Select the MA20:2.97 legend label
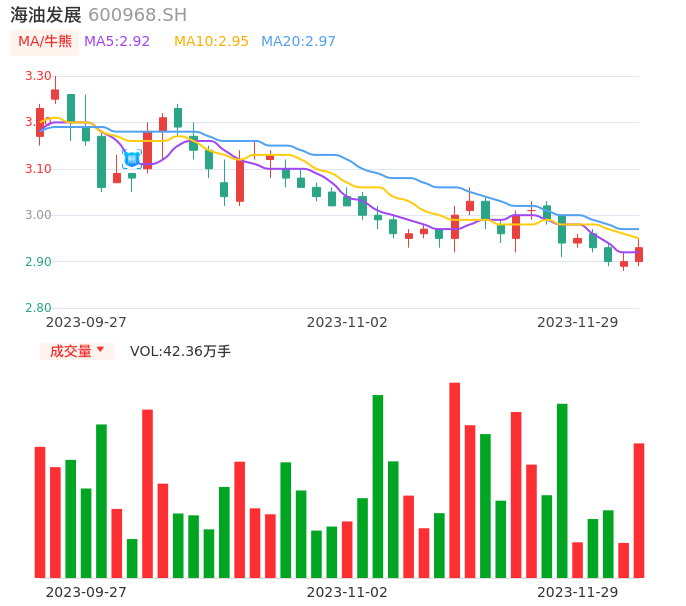Viewport: 686px width, 606px height. pos(298,42)
